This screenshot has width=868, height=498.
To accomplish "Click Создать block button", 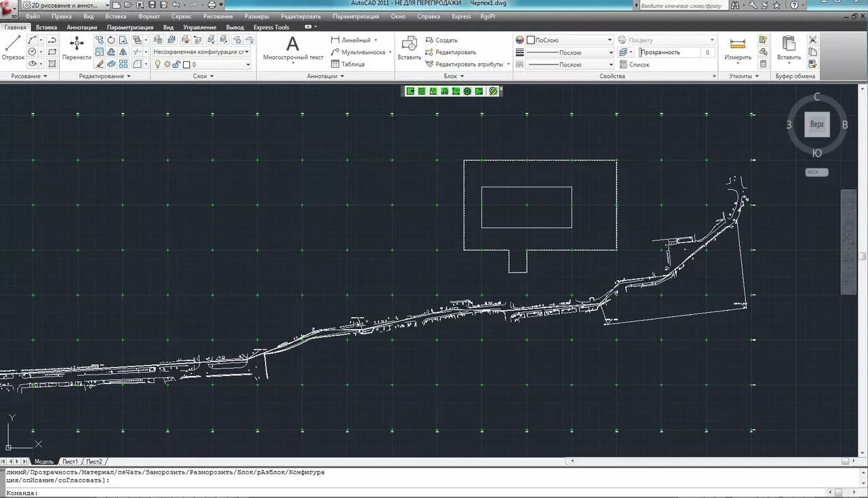I will pyautogui.click(x=441, y=40).
